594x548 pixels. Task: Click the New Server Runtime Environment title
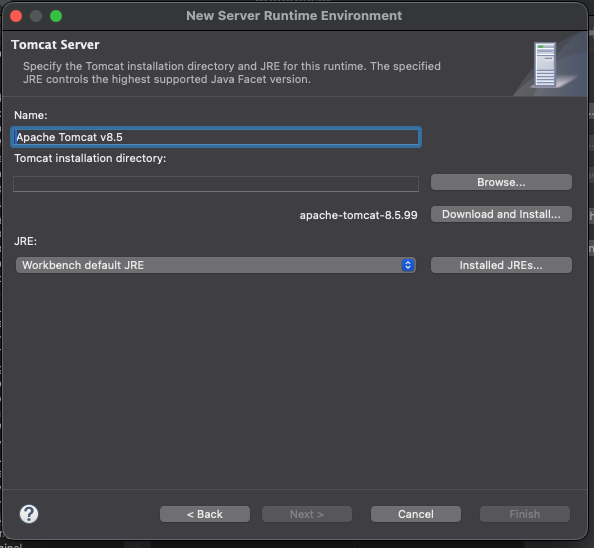point(294,16)
